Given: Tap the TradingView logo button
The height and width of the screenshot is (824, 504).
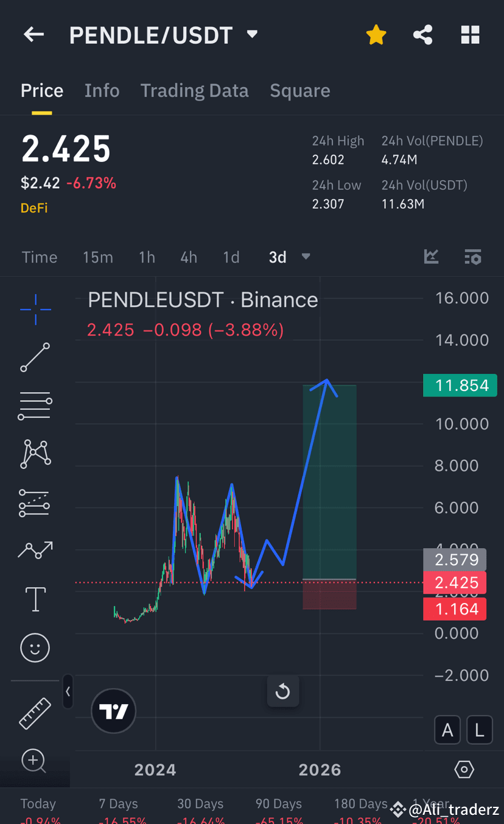Looking at the screenshot, I should pyautogui.click(x=113, y=711).
